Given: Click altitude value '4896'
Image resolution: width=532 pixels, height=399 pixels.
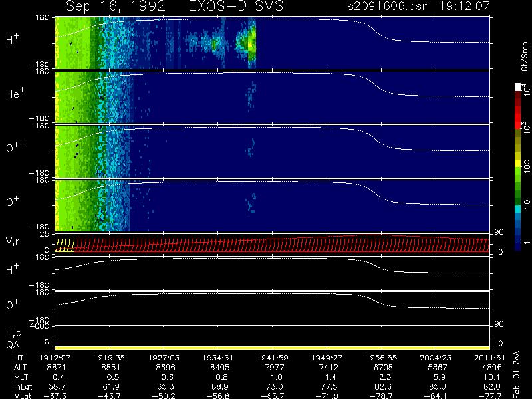Looking at the screenshot, I should 491,368.
